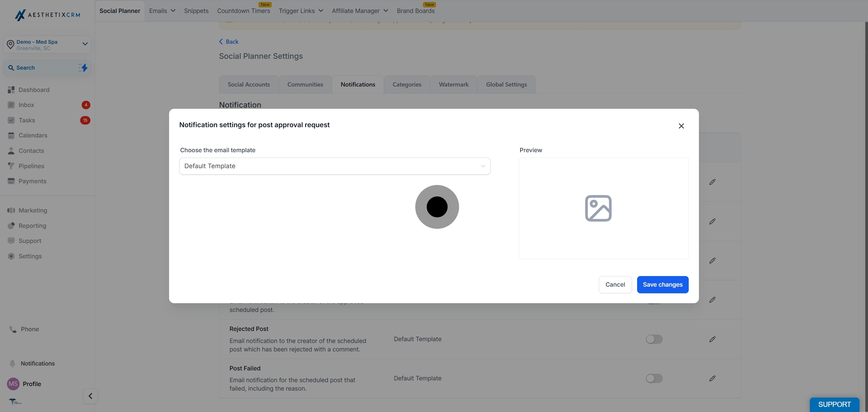This screenshot has height=412, width=868.
Task: Toggle the Rejected Post notification switch
Action: pos(654,339)
